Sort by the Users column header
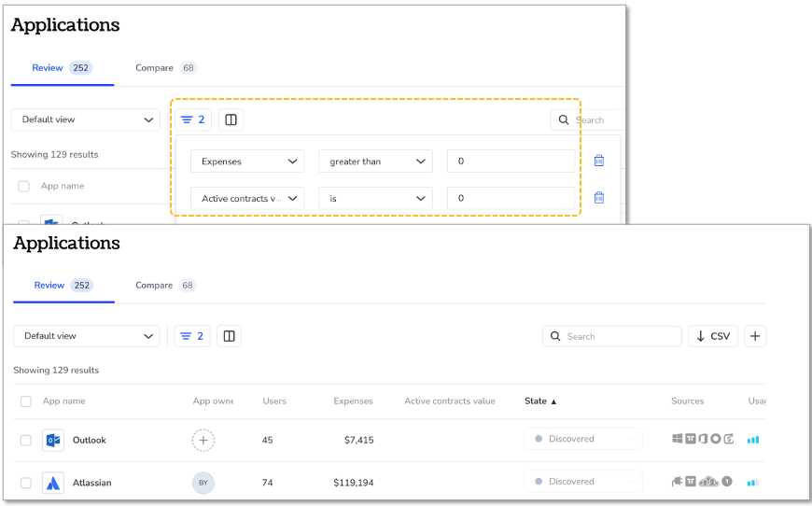Screen dimensions: 812x506 tap(274, 401)
